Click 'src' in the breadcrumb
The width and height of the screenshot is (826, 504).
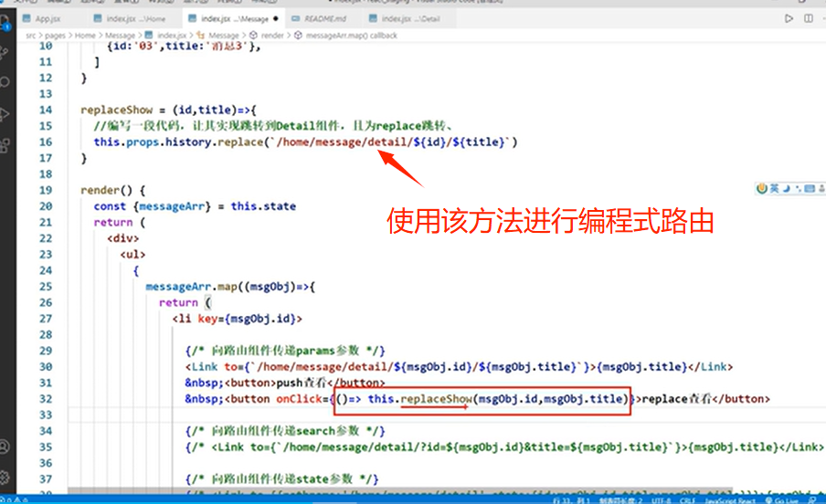coord(30,36)
